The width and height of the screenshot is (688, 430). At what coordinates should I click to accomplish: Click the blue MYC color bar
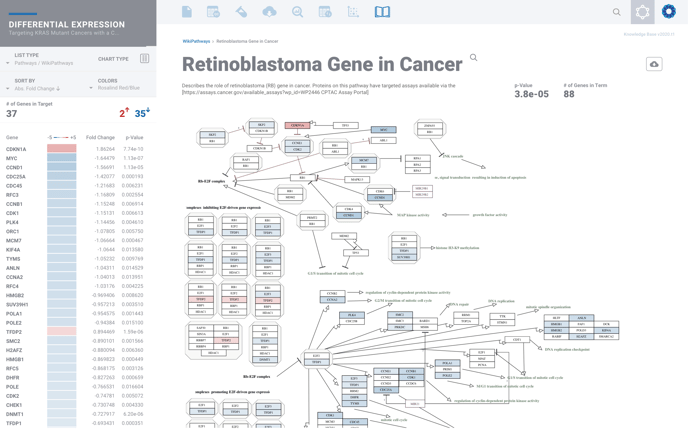62,158
